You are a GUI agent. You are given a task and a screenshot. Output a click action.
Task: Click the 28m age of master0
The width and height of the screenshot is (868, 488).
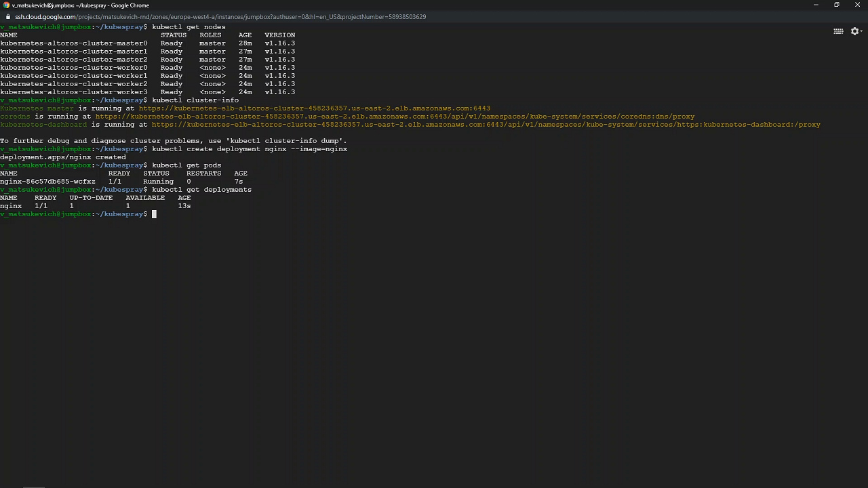pyautogui.click(x=245, y=43)
